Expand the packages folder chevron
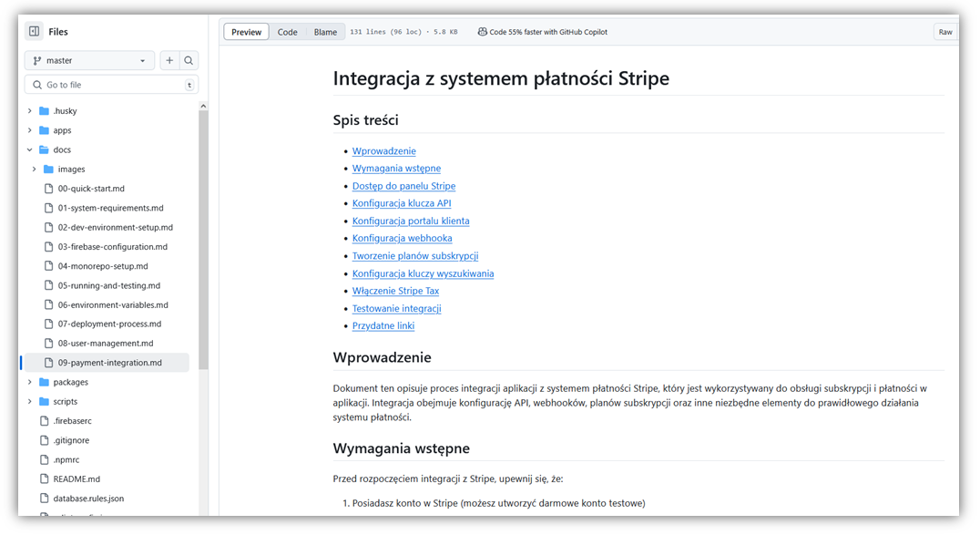The image size is (980, 535). tap(29, 382)
